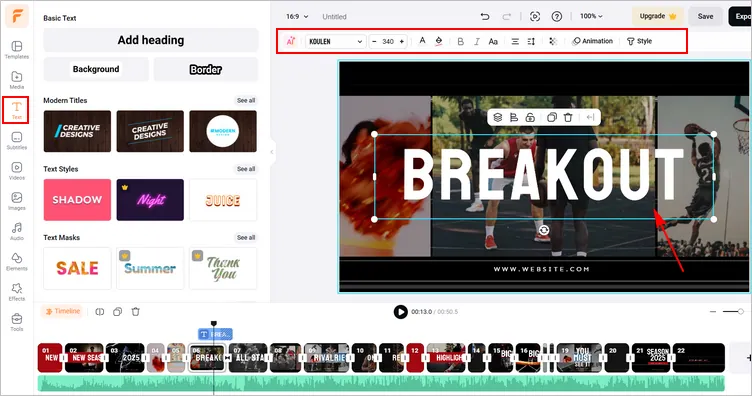Screen dimensions: 752x396
Task: See all Text Masks
Action: coord(246,237)
